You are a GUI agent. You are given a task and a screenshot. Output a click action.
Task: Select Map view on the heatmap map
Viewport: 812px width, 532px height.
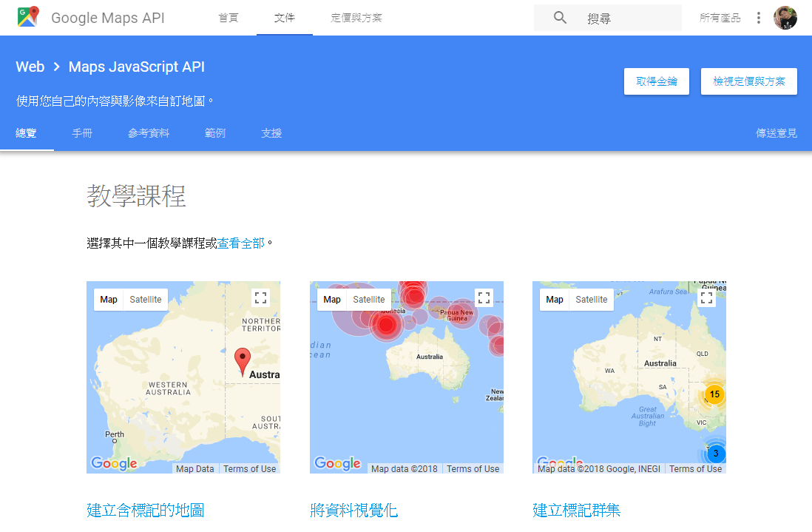tap(332, 300)
